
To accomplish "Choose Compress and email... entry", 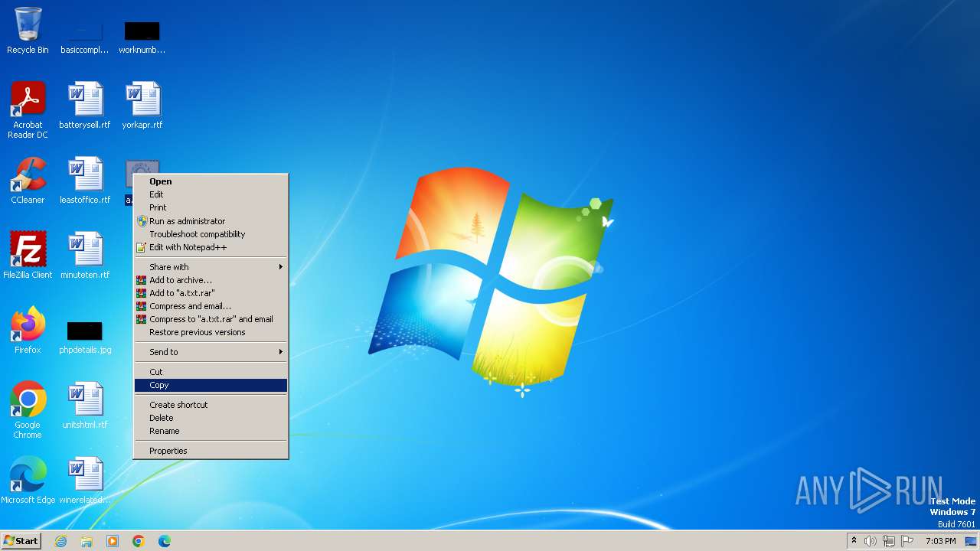I will (x=211, y=306).
